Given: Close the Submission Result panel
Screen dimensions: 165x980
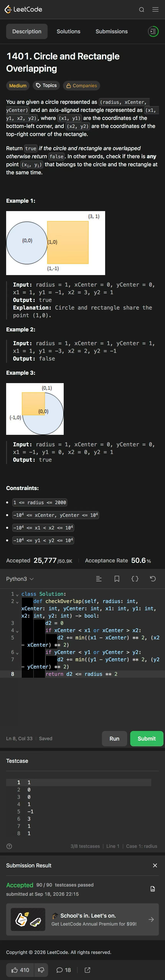Looking at the screenshot, I should (155, 873).
